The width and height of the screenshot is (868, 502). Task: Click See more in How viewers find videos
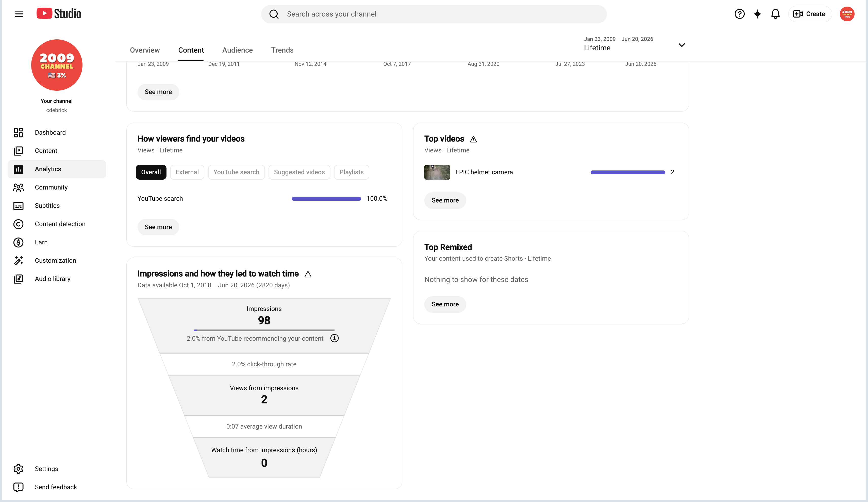158,227
